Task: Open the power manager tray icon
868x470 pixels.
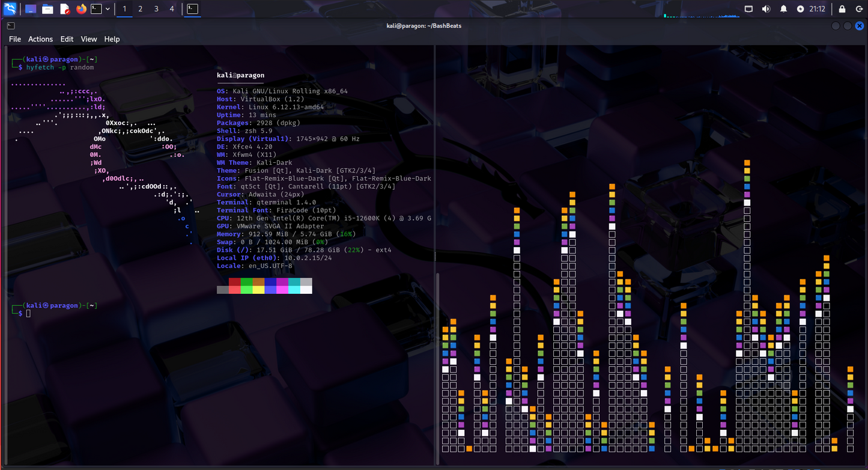Action: (801, 9)
